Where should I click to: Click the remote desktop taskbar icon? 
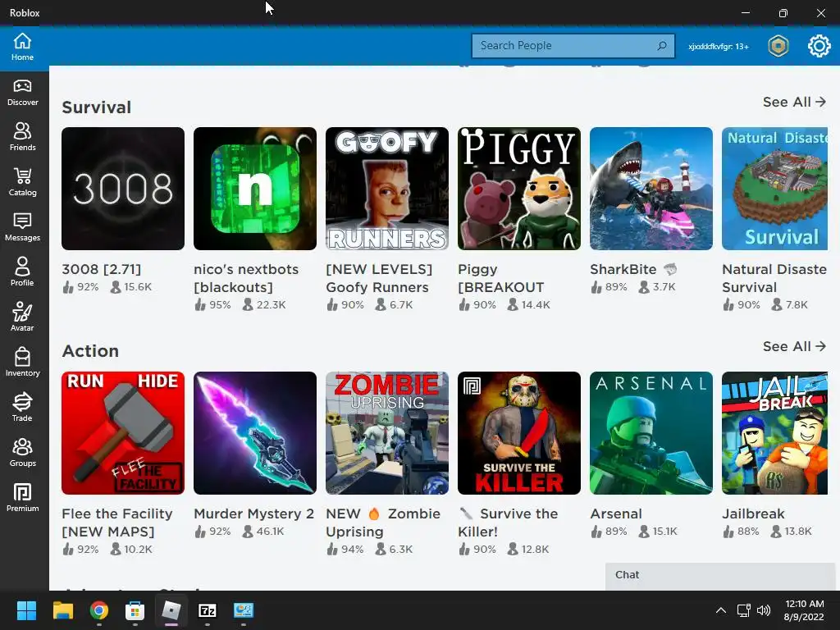pyautogui.click(x=244, y=610)
